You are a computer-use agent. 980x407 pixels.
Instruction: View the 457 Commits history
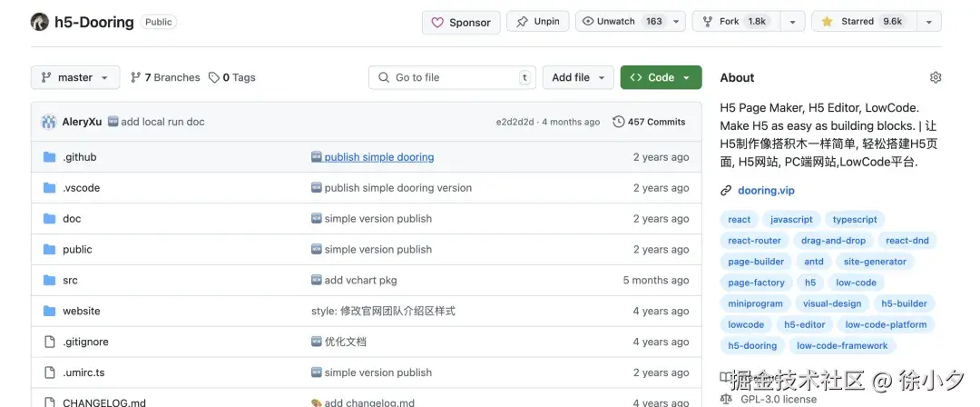tap(649, 122)
